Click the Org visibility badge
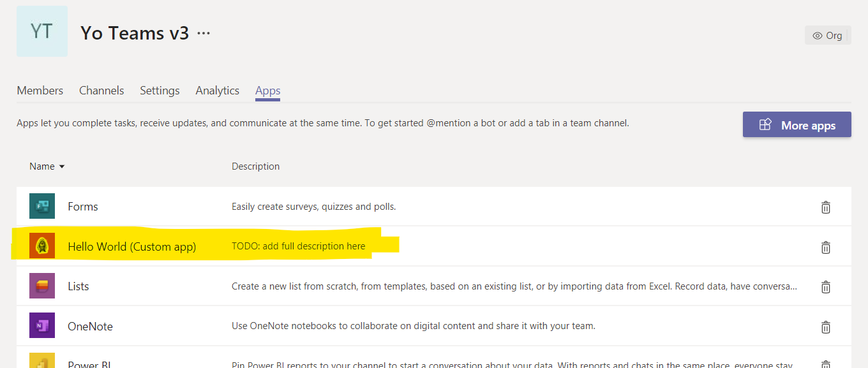Screen dimensions: 868x368 coord(828,36)
